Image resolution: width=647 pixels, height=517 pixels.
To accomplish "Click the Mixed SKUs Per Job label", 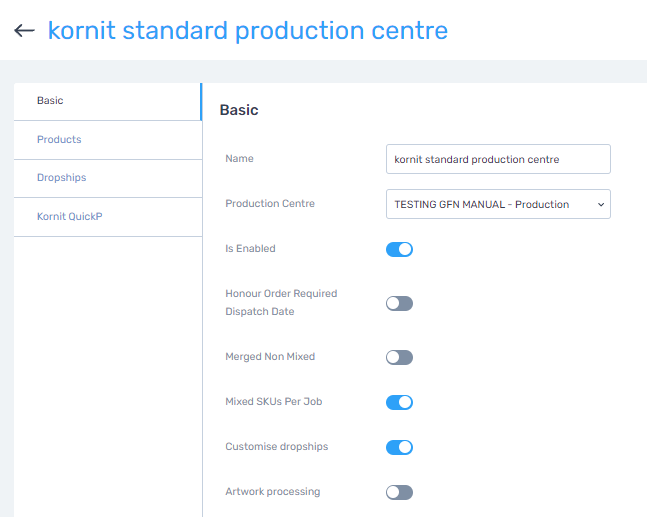I will tap(274, 401).
